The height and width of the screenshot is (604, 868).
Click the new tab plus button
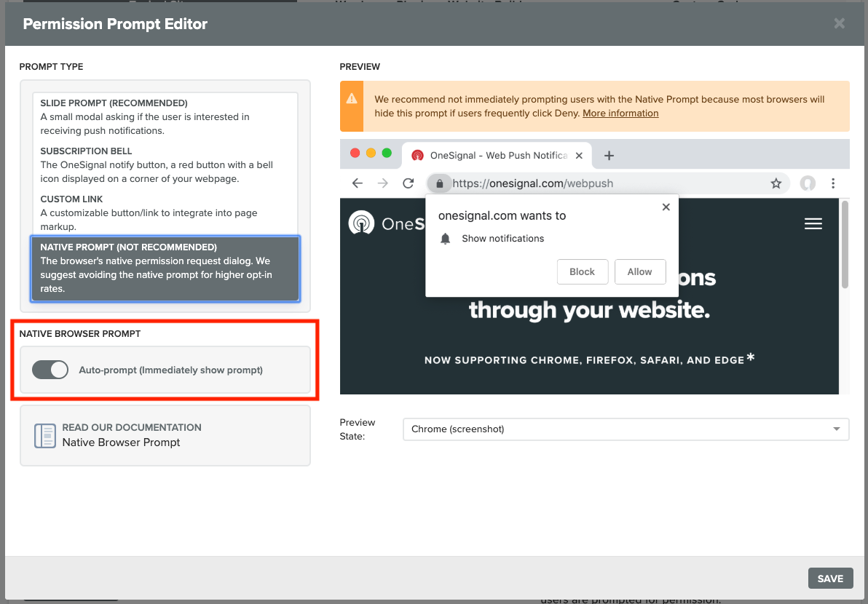click(x=609, y=156)
